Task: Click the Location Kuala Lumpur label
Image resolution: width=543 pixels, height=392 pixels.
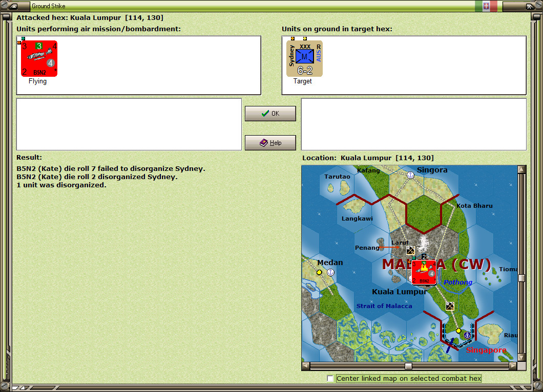Action: [368, 158]
